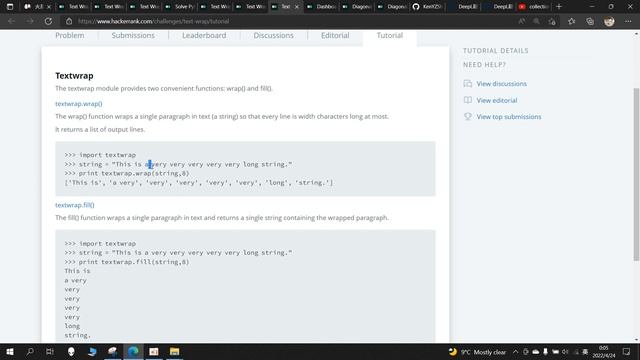Open the Editorial tab
This screenshot has height=360, width=640.
pyautogui.click(x=335, y=36)
